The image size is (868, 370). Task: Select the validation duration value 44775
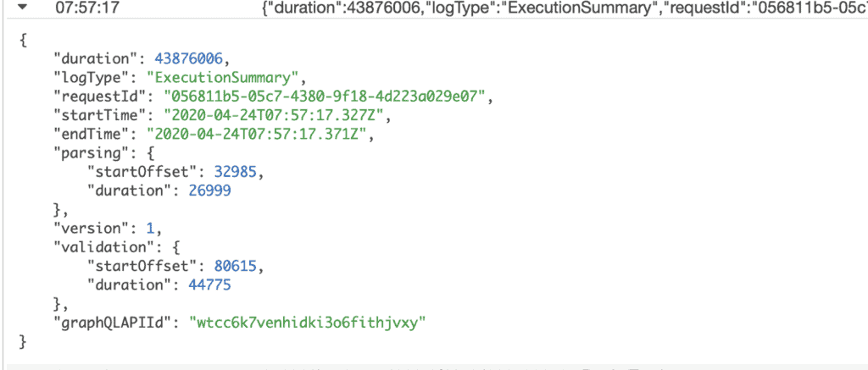click(x=203, y=286)
